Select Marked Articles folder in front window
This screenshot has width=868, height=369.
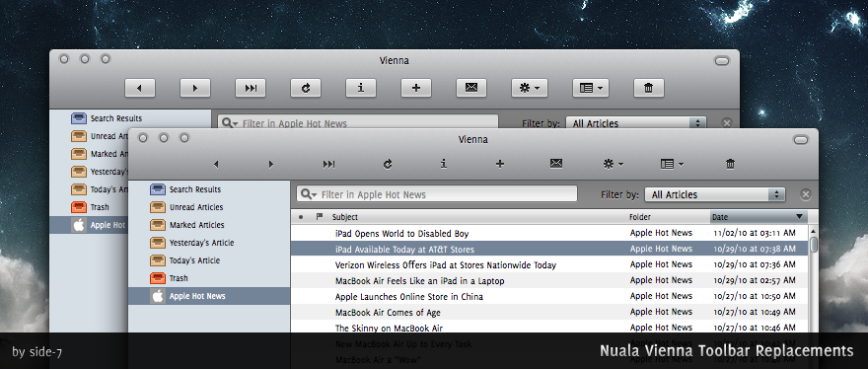(x=209, y=225)
